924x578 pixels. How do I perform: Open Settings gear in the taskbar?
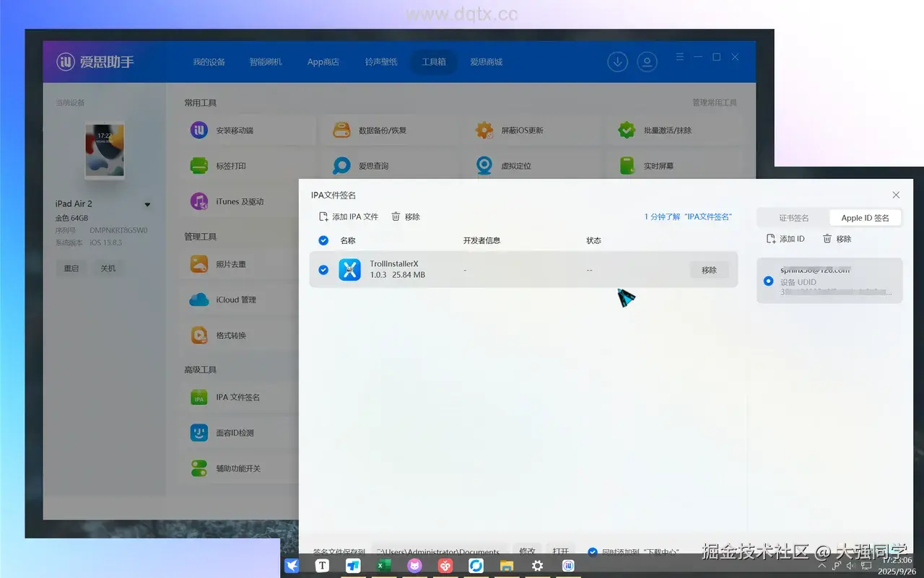538,566
